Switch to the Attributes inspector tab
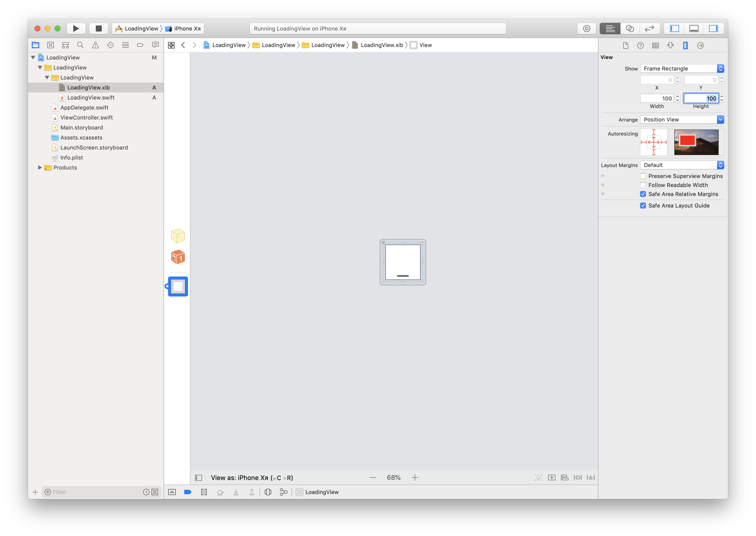 pyautogui.click(x=670, y=45)
